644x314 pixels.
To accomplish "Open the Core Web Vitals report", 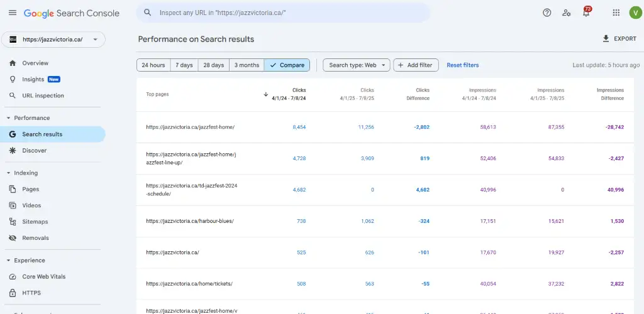I will (x=53, y=277).
